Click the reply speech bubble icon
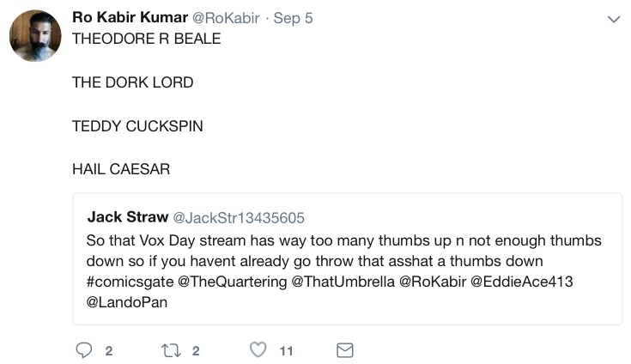This screenshot has height=364, width=631. coord(84,350)
